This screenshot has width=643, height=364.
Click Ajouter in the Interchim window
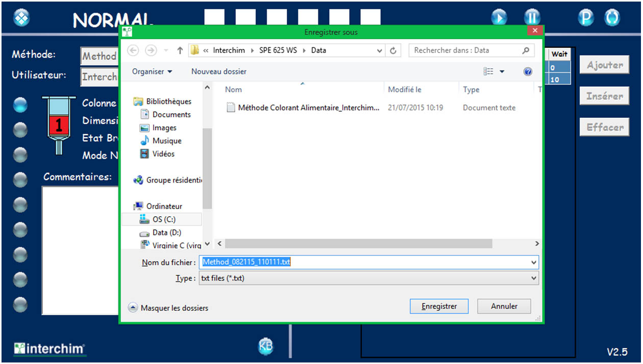click(604, 65)
